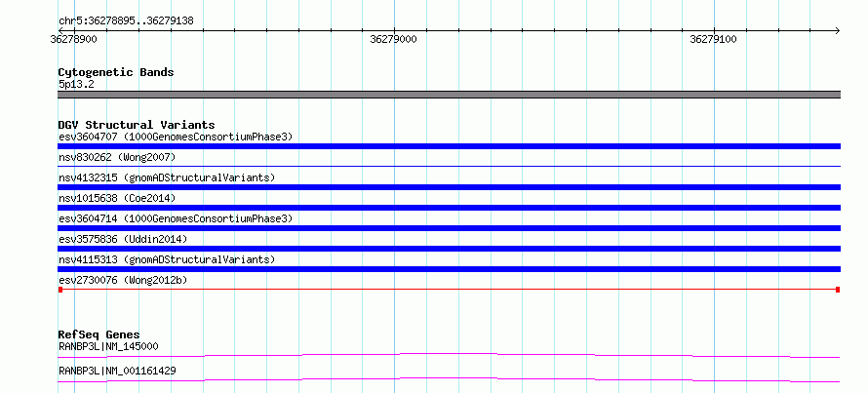Open variant nsv4115313 label
The height and width of the screenshot is (393, 868).
(167, 259)
